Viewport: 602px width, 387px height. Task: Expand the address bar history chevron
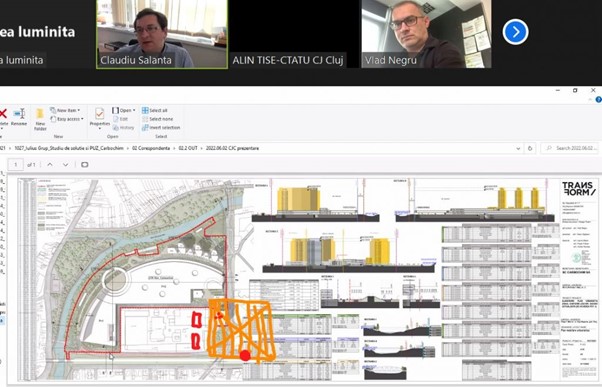point(518,148)
